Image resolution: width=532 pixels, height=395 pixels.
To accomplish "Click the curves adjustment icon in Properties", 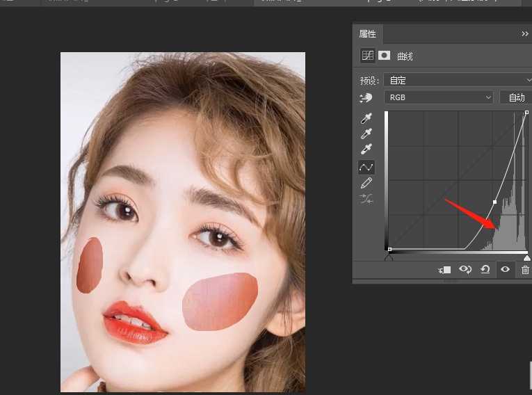I will click(x=367, y=56).
